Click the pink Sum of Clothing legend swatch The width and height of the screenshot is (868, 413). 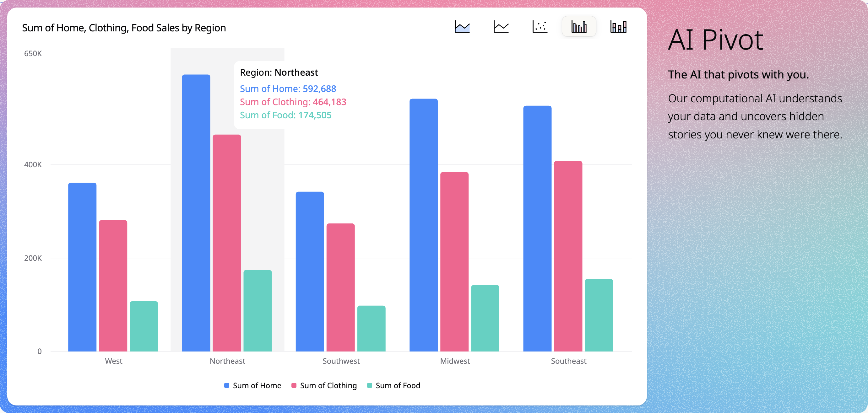click(294, 385)
